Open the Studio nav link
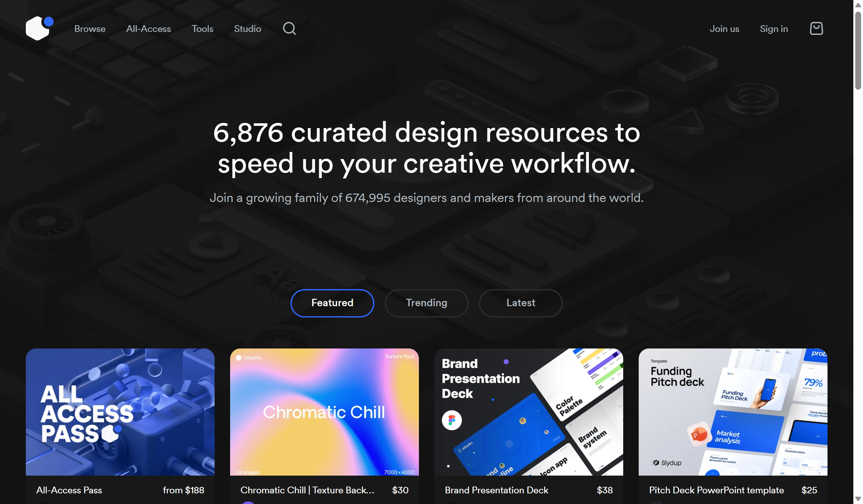 point(247,29)
